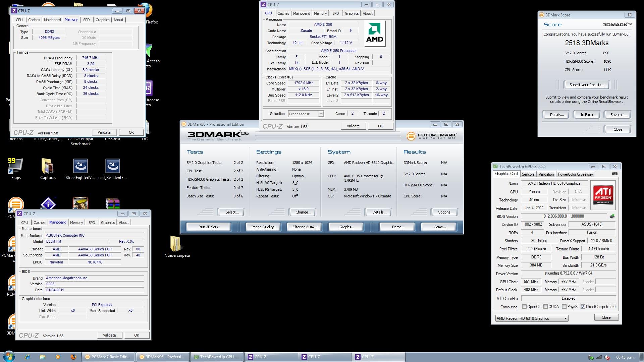The width and height of the screenshot is (644, 362).
Task: Click the BIOS Version field in GPU-Z
Action: point(563,216)
